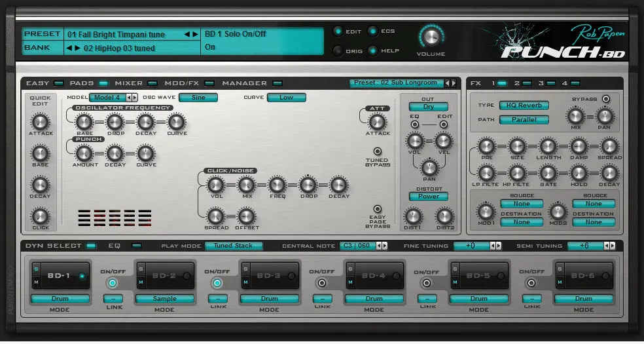Click the reverb GATE knob

tap(548, 173)
